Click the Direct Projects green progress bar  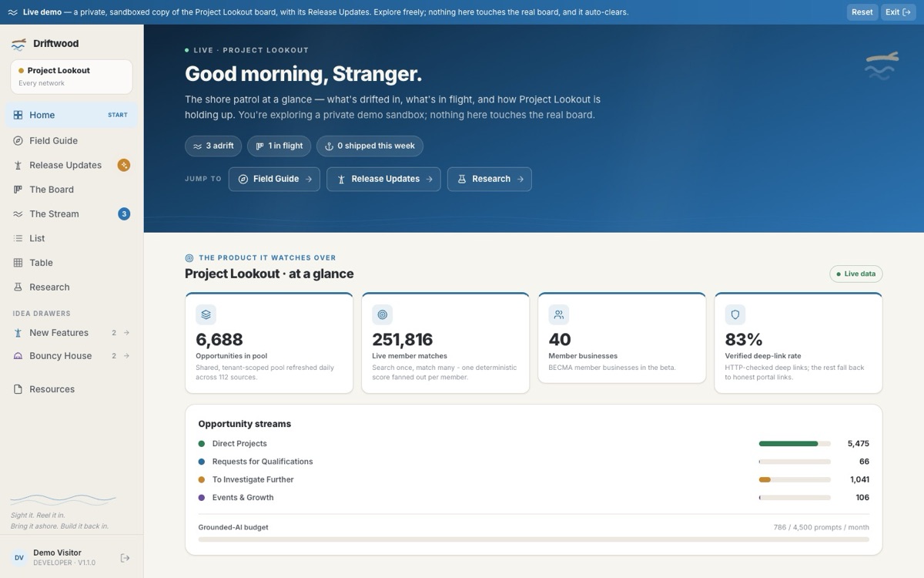coord(788,444)
